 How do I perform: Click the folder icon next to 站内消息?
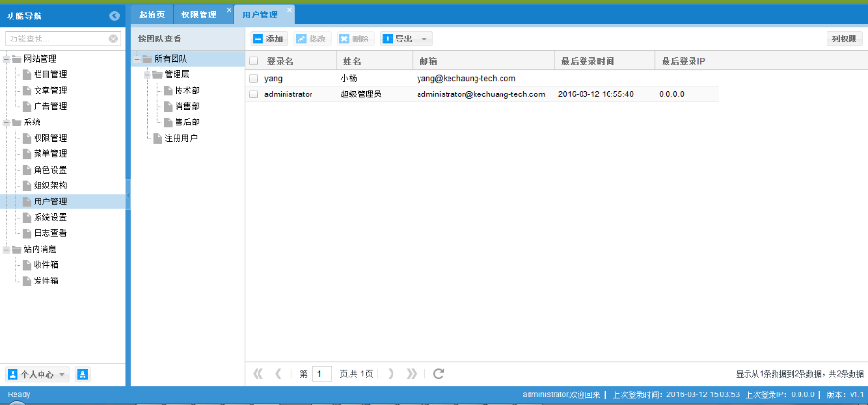click(x=16, y=250)
